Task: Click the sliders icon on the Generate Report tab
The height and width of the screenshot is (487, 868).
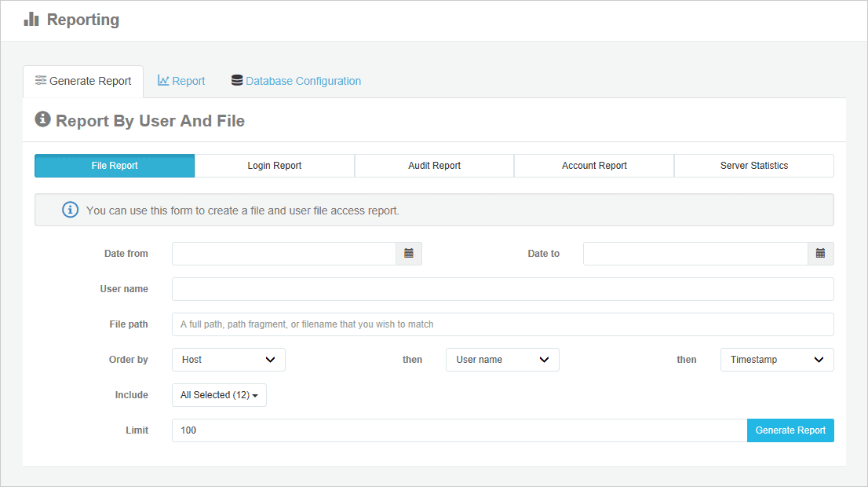Action: (40, 80)
